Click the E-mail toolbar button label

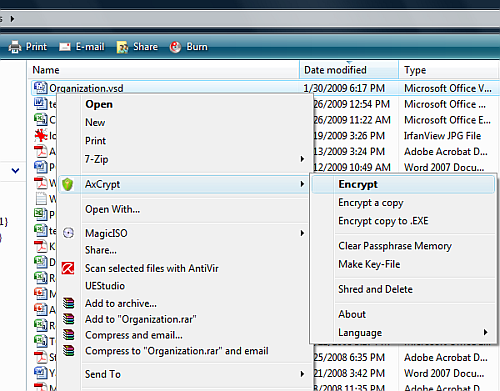[90, 47]
